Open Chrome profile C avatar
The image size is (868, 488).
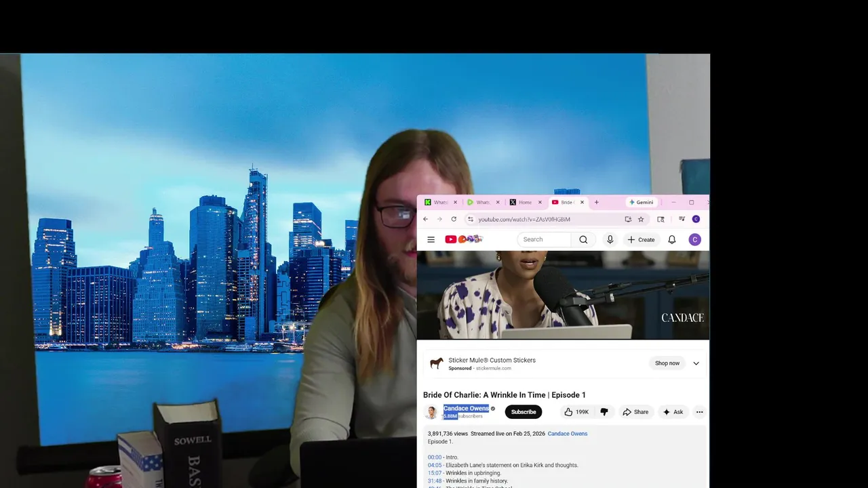[696, 219]
